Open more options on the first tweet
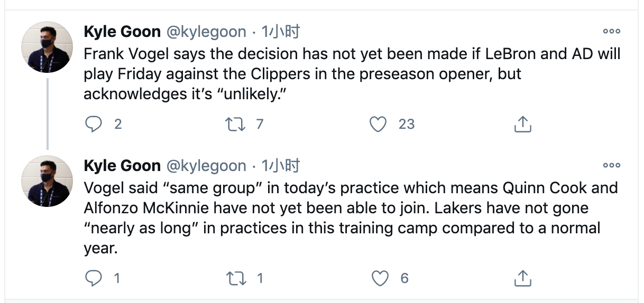 [x=611, y=31]
